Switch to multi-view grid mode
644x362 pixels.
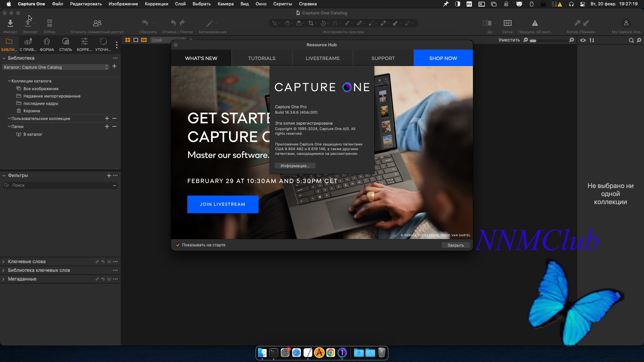(x=128, y=40)
